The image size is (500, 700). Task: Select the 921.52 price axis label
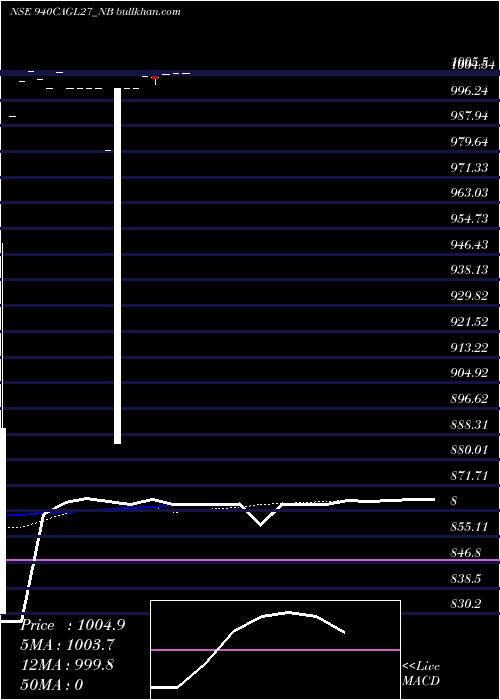coord(469,322)
